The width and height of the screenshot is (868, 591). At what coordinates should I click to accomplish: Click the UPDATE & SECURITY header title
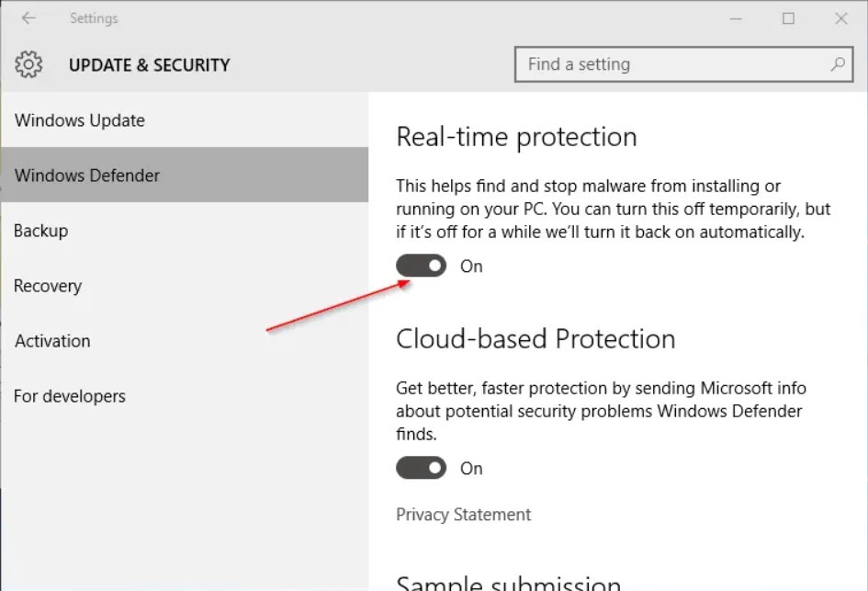click(x=150, y=65)
